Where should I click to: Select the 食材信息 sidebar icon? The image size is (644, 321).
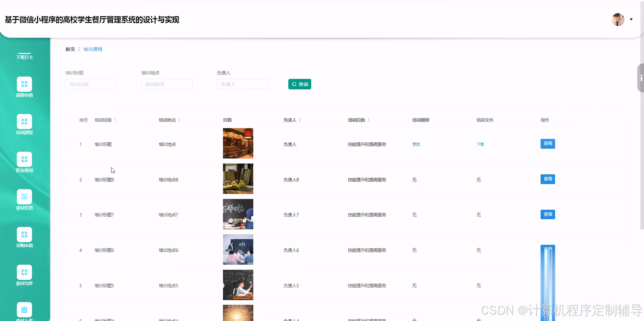pyautogui.click(x=24, y=197)
